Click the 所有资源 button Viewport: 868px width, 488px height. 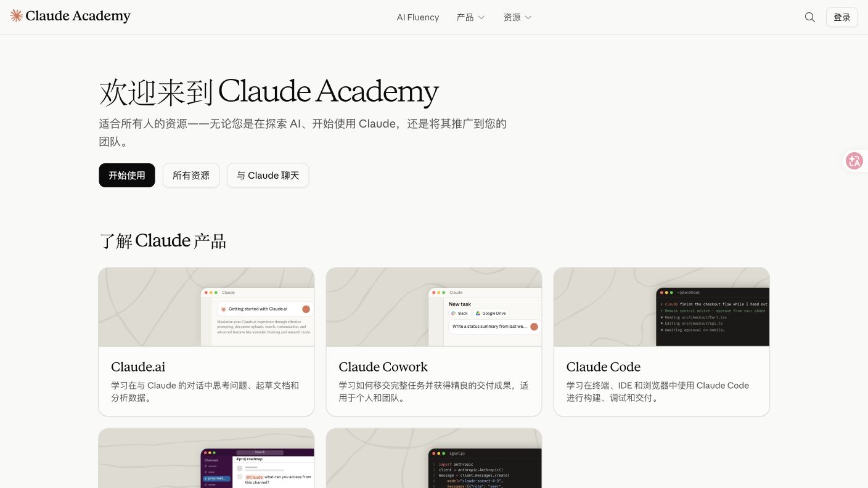[191, 176]
